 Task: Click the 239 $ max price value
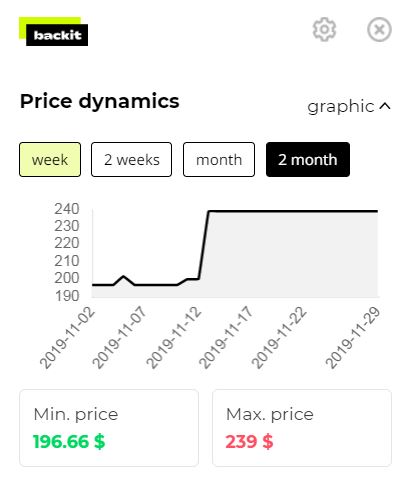[249, 442]
